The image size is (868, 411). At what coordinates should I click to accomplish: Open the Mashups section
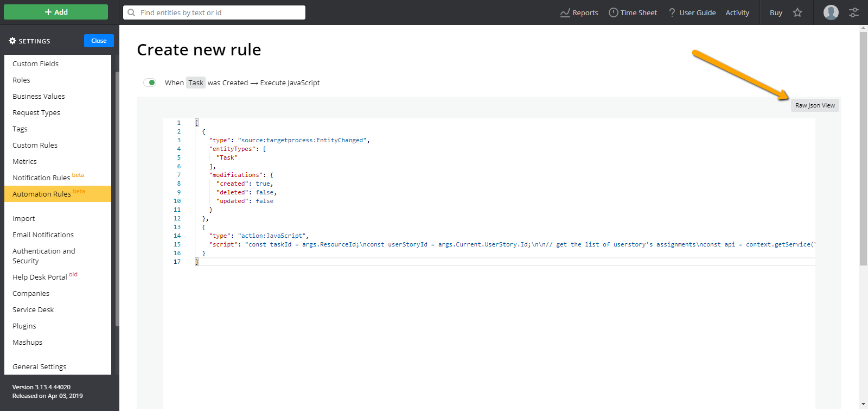(x=58, y=342)
